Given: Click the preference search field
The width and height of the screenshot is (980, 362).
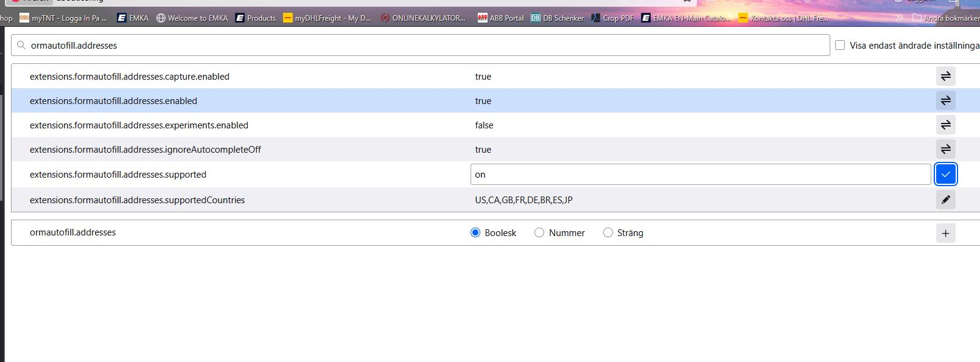Looking at the screenshot, I should tap(421, 45).
